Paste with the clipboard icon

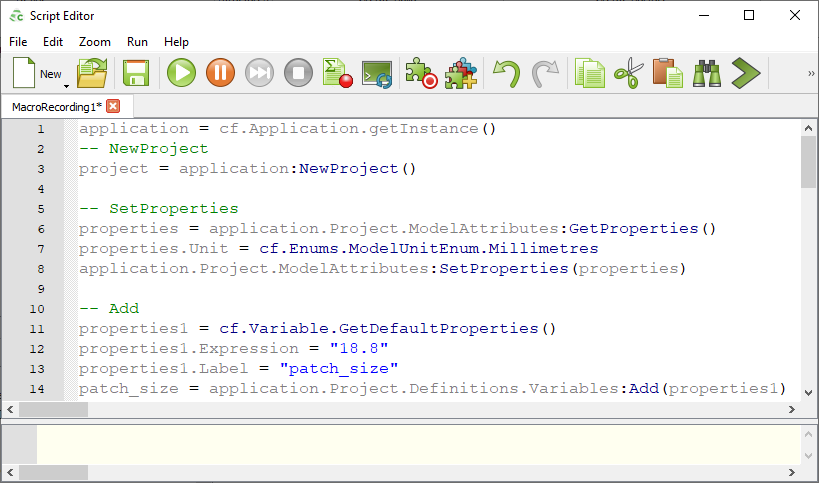668,73
